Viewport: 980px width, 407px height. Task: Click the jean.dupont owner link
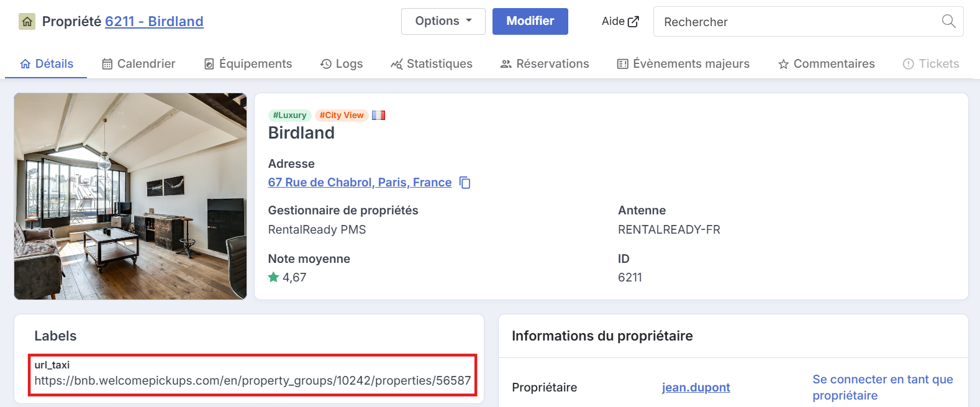696,387
